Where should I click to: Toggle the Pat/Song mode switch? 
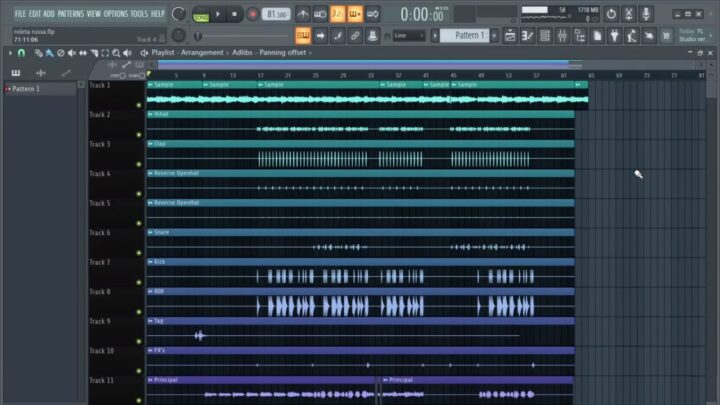pos(201,15)
